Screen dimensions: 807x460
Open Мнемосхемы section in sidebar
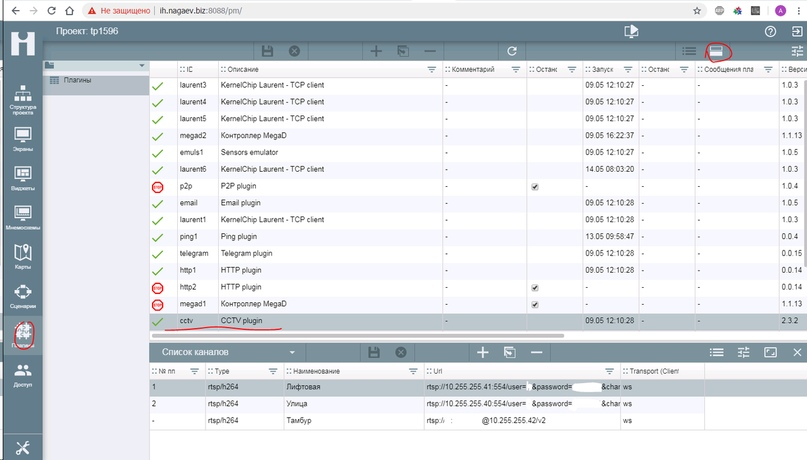pyautogui.click(x=23, y=218)
